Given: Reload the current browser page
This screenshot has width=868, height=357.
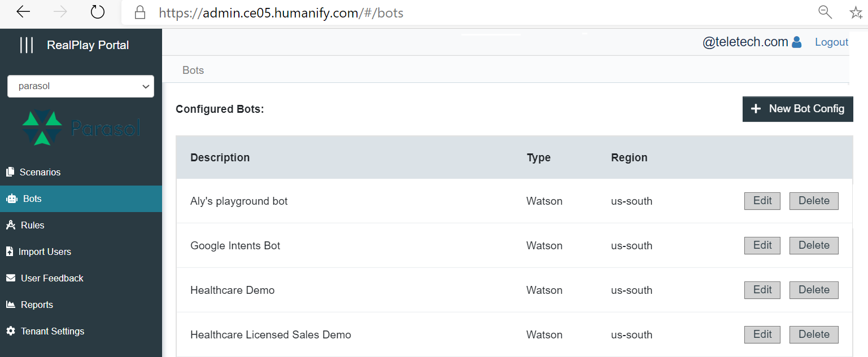Looking at the screenshot, I should (98, 12).
